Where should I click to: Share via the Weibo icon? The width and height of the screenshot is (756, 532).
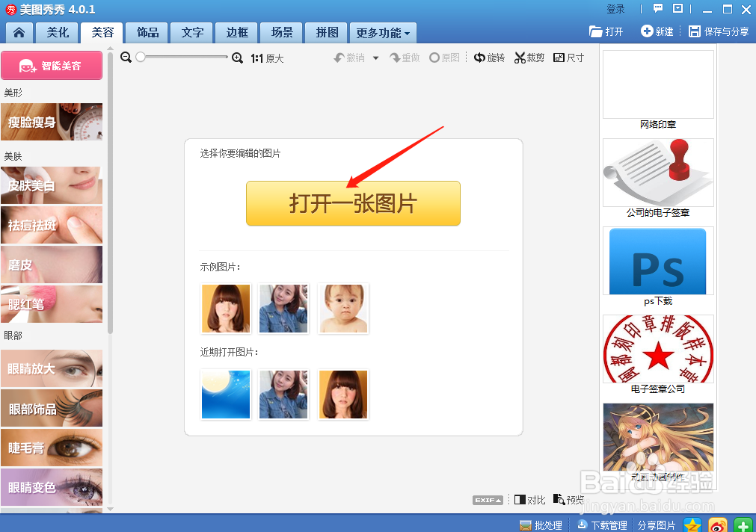[x=718, y=525]
